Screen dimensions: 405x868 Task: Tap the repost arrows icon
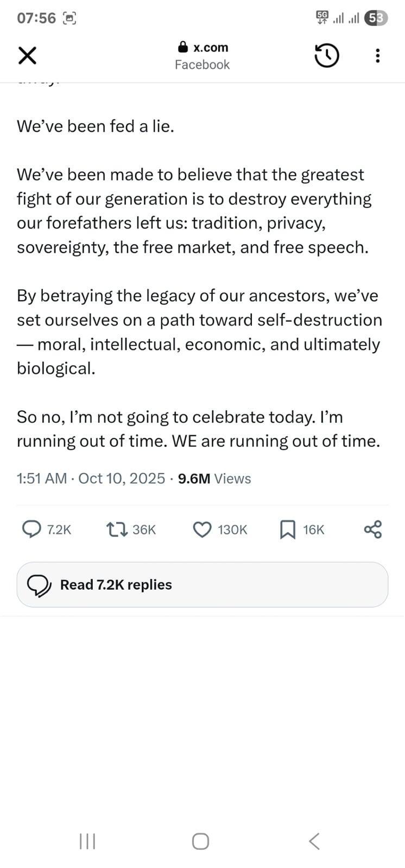(x=117, y=529)
